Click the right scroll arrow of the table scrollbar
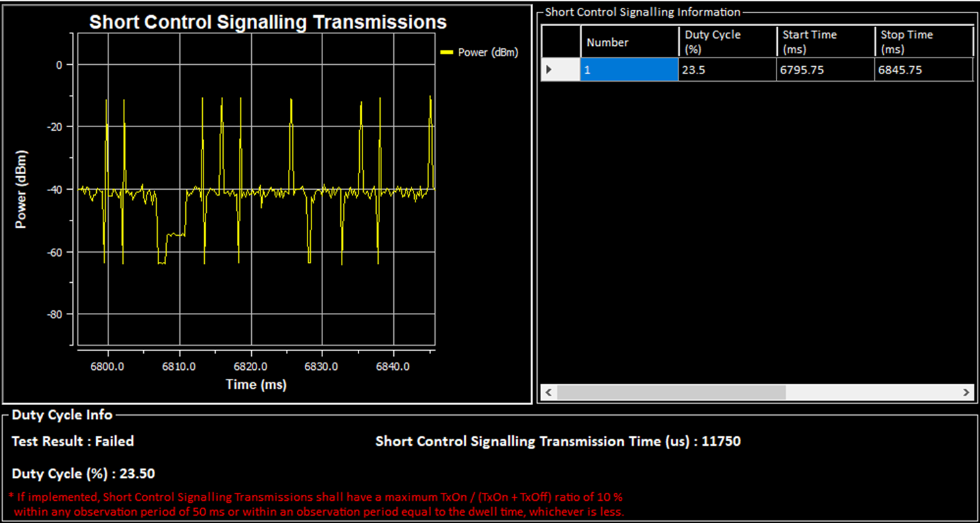 tap(967, 392)
